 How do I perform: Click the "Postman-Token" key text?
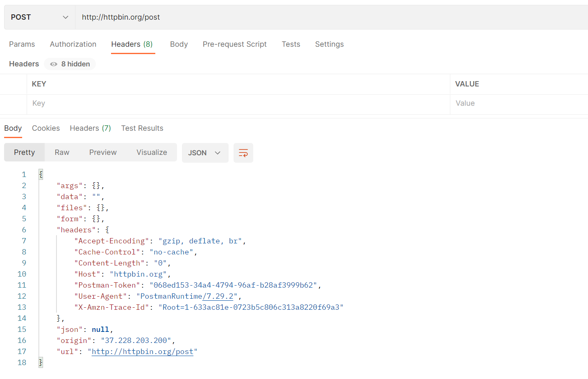pyautogui.click(x=107, y=285)
